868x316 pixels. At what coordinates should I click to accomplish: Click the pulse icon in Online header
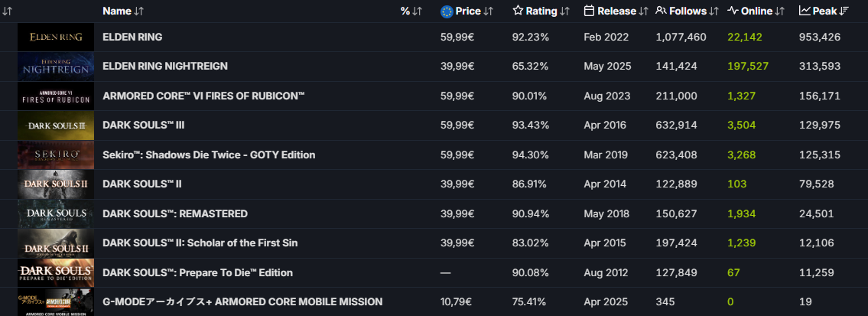point(732,11)
